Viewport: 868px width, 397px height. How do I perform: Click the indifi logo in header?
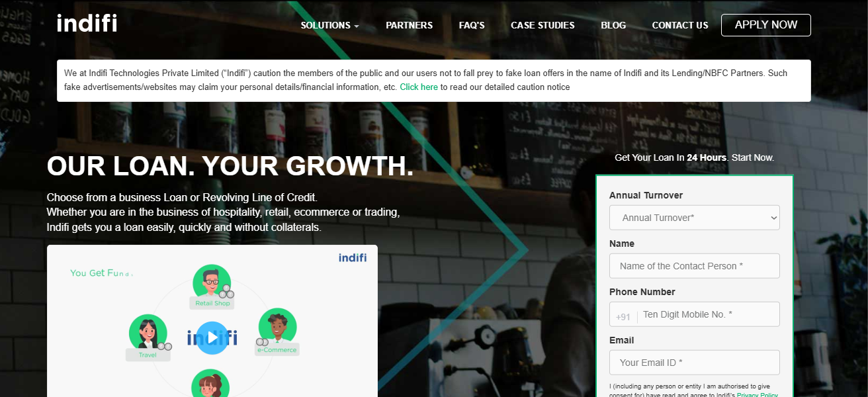coord(87,23)
